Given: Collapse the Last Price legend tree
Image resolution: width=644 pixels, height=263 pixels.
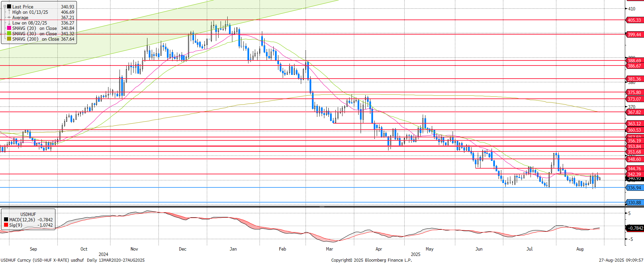Looking at the screenshot, I should point(5,6).
